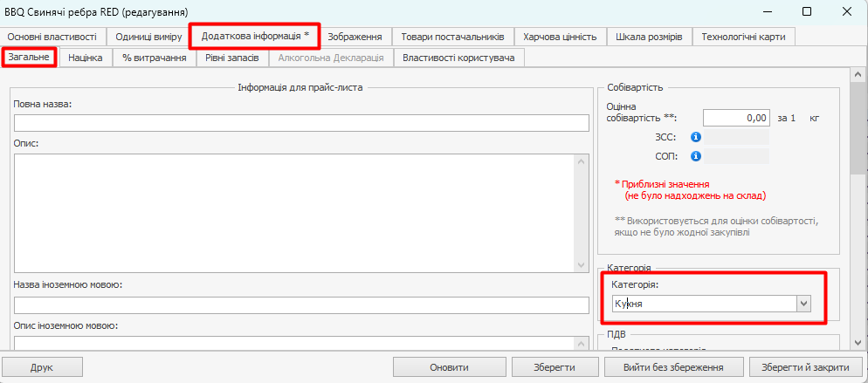Select the Рівні запасів sub-tab
This screenshot has height=383, width=868.
click(x=231, y=58)
